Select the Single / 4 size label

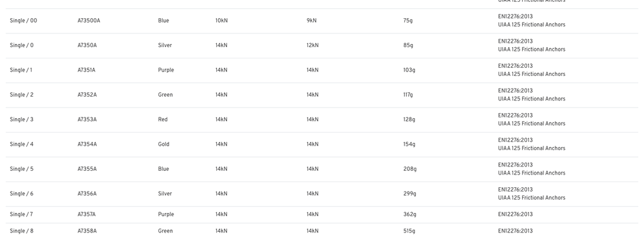click(x=22, y=144)
